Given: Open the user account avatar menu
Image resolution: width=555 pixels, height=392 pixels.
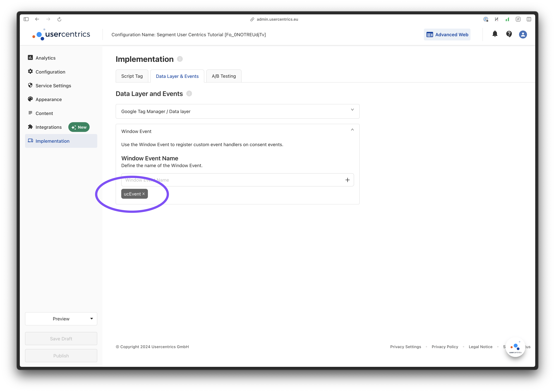Looking at the screenshot, I should [523, 34].
